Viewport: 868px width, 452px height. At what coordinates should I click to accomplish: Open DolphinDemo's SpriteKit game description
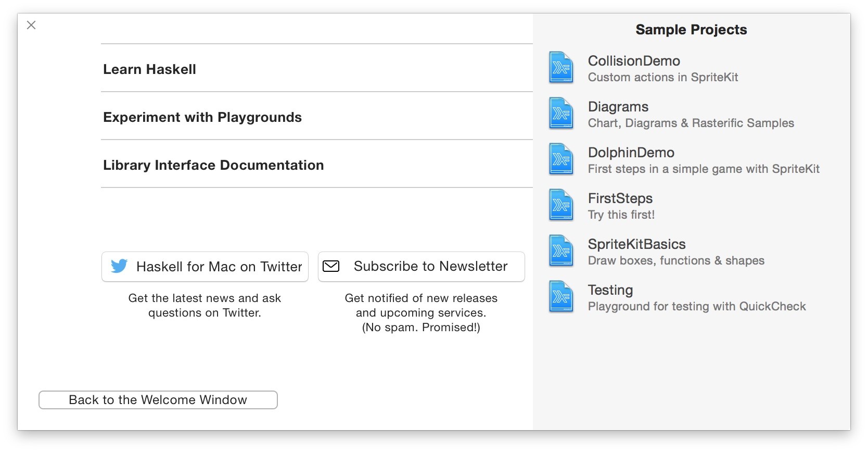click(x=704, y=169)
